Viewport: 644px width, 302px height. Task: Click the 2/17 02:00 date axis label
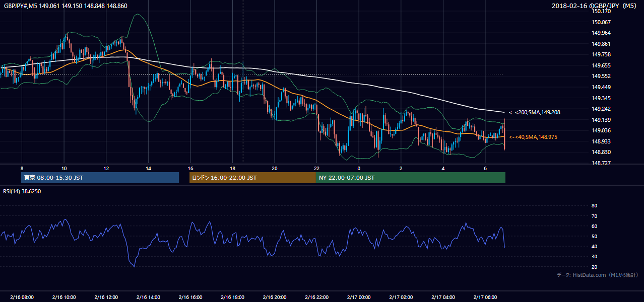pos(401,297)
